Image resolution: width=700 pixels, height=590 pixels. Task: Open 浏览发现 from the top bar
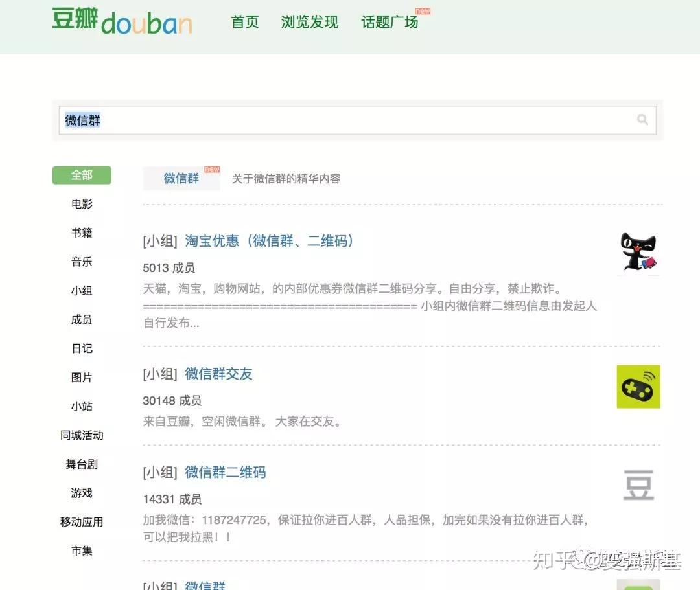(309, 21)
